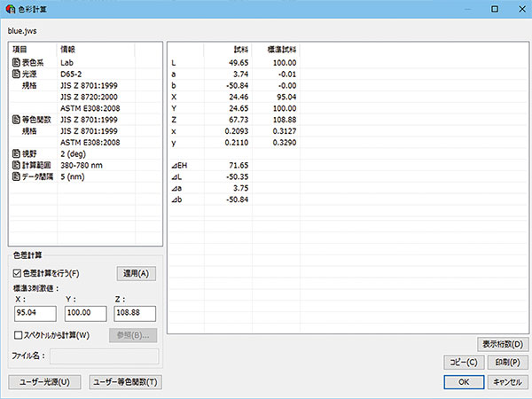Click the ⊿EH color difference value 71.65

[x=239, y=165]
